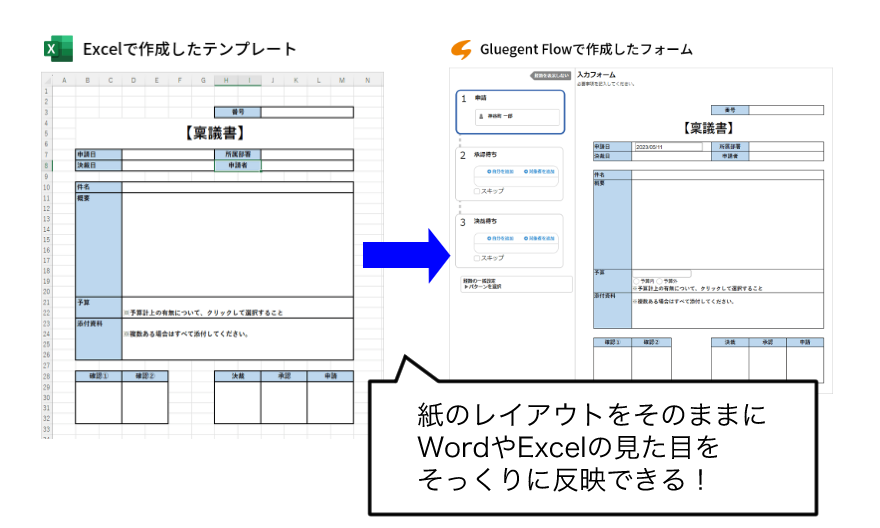Viewport: 880px width, 528px height.
Task: Select highlighted Excel column header H
Action: [226, 80]
